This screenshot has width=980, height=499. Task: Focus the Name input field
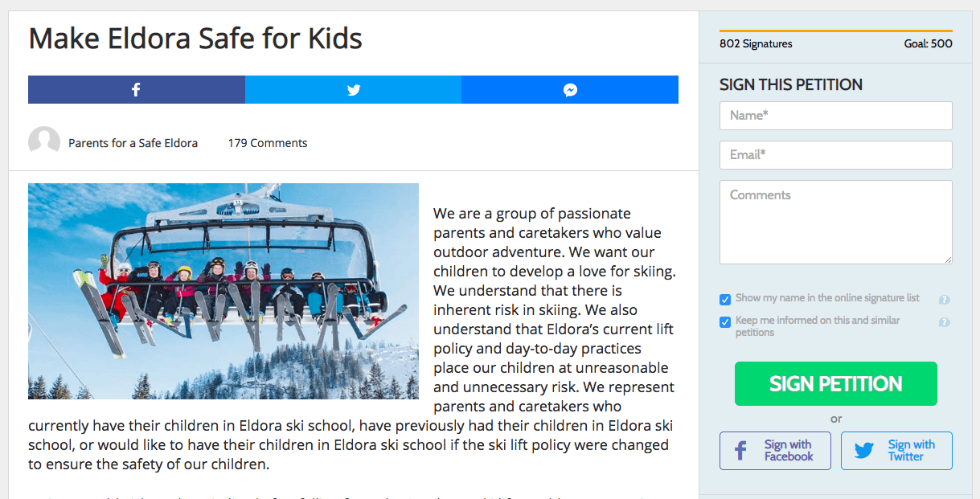point(836,116)
